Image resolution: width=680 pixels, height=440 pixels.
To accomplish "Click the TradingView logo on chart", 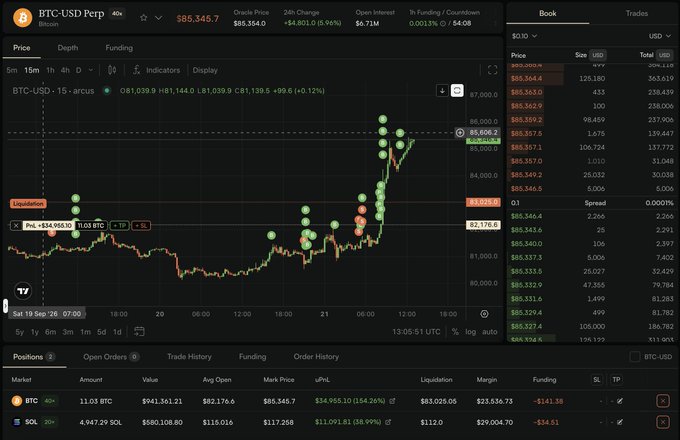I will pyautogui.click(x=23, y=291).
